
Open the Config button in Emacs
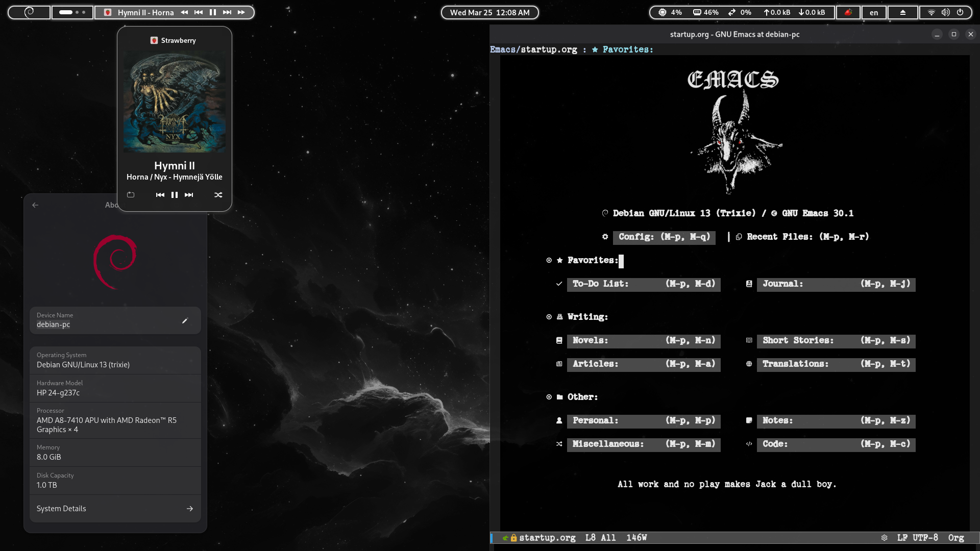[x=664, y=237]
